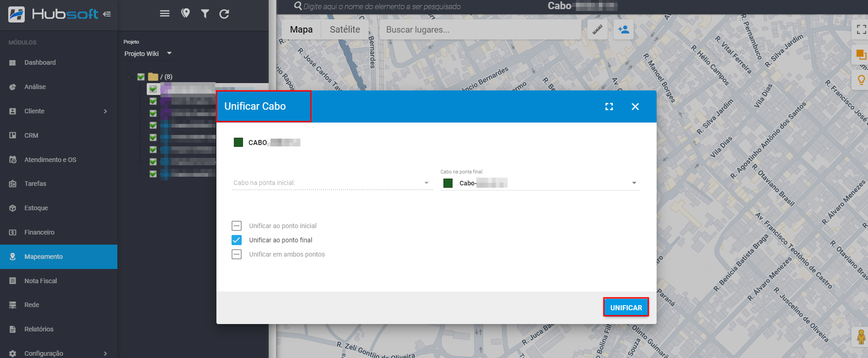Click the refresh icon in project panel
The width and height of the screenshot is (868, 358).
click(x=224, y=14)
